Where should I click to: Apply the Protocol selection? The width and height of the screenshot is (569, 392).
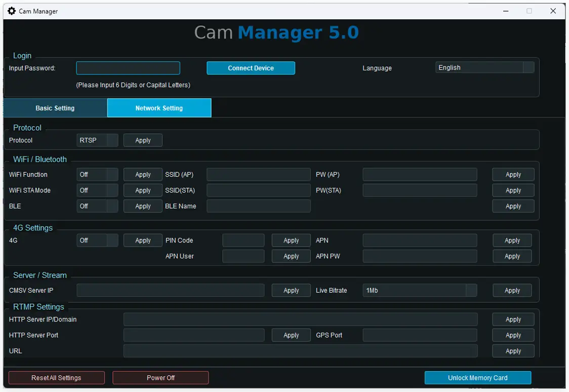pos(143,140)
